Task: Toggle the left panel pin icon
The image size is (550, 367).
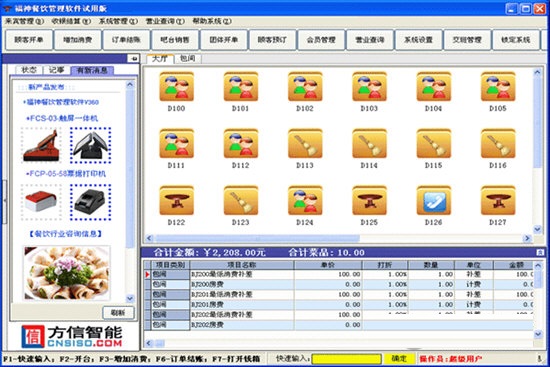Action: (x=134, y=59)
